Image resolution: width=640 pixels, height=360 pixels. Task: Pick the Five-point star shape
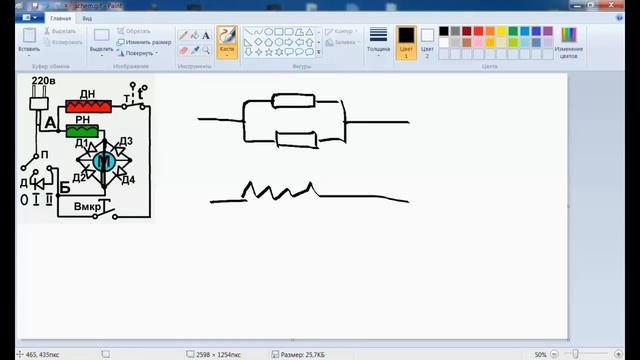pos(269,52)
